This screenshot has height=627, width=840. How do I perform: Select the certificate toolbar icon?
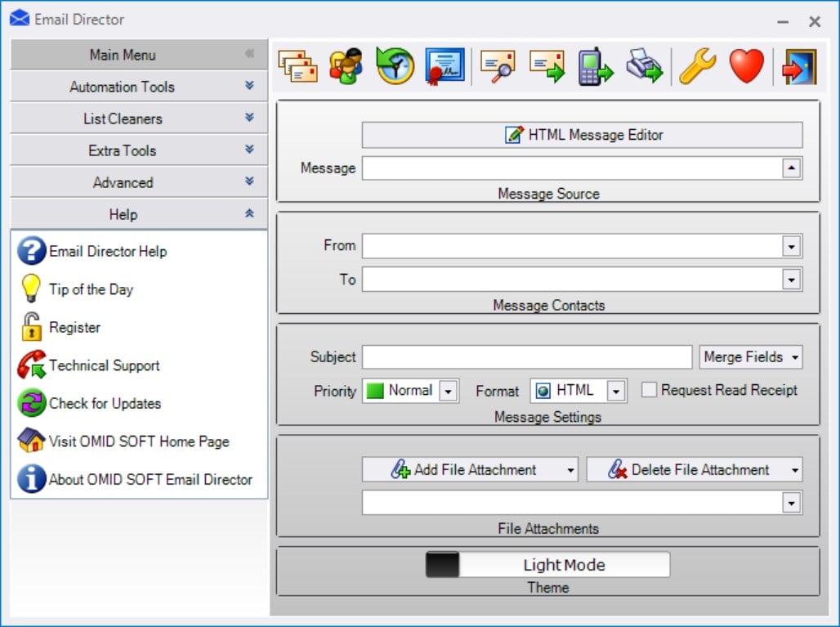click(445, 66)
